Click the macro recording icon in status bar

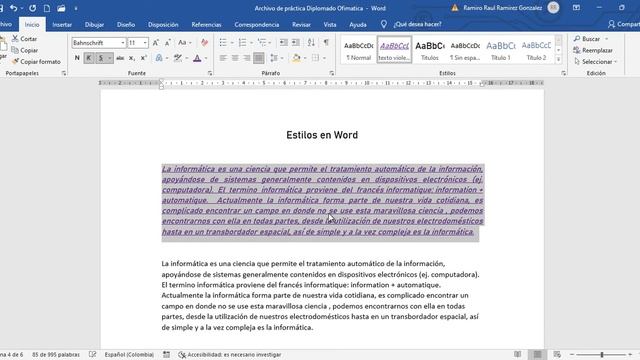(167, 354)
